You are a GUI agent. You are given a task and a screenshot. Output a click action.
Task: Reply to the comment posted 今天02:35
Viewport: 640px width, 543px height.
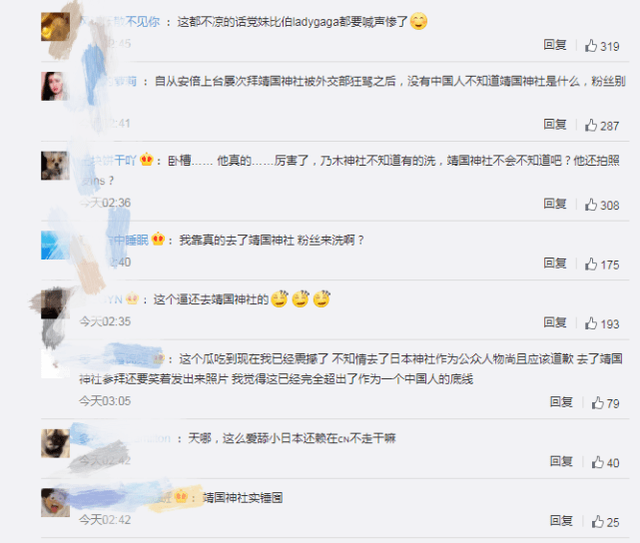pyautogui.click(x=555, y=323)
